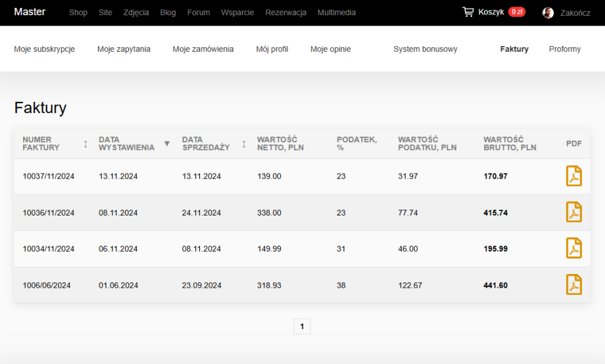Select page 1 in pagination
This screenshot has height=364, width=605.
302,326
